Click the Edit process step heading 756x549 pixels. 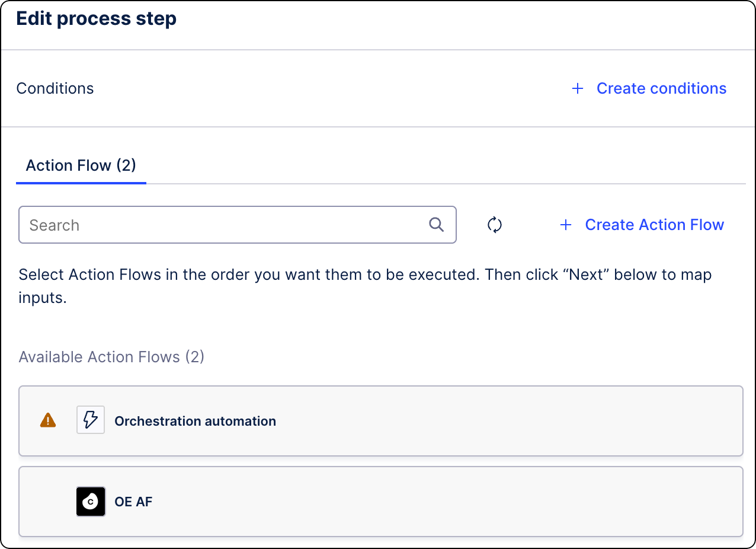coord(96,18)
